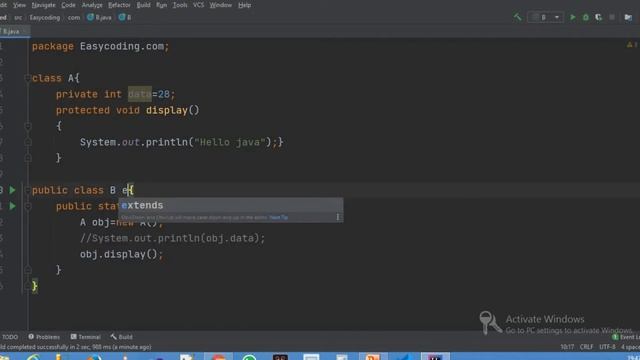The height and width of the screenshot is (360, 640).
Task: Click the highlighted 'data' variable in class A
Action: click(x=140, y=94)
